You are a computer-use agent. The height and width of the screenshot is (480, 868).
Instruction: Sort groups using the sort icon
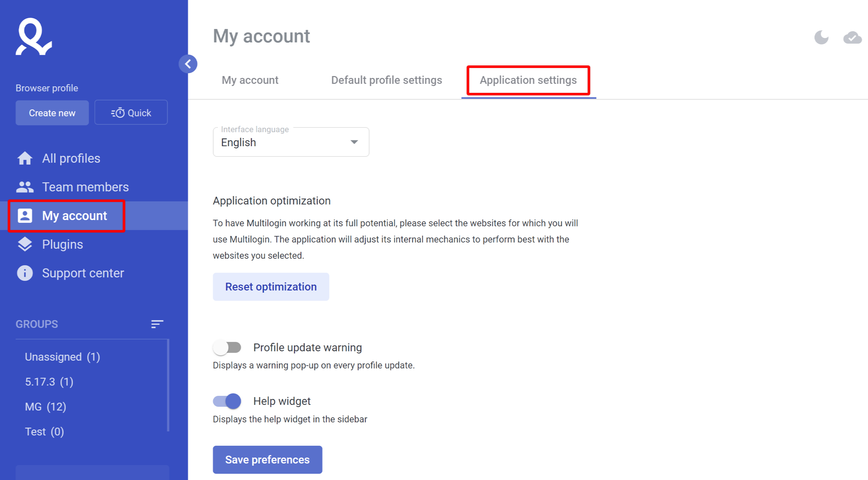coord(157,324)
